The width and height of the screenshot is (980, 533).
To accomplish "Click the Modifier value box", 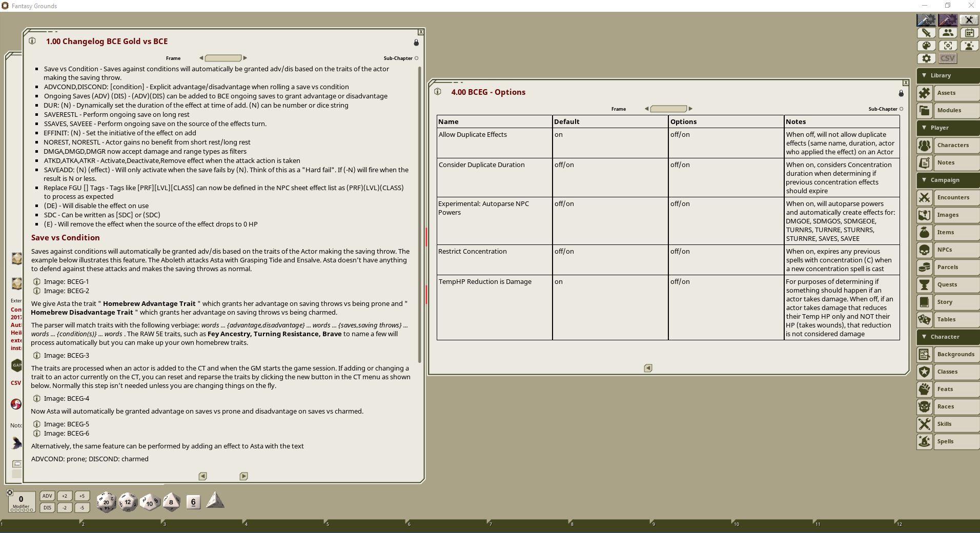I will (x=22, y=501).
